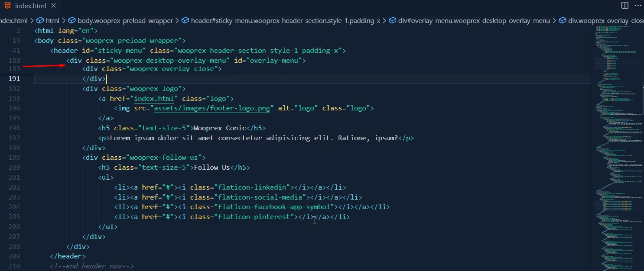Open header#sticky-menu breadcrumb dropdown
This screenshot has width=644, height=271.
(285, 20)
